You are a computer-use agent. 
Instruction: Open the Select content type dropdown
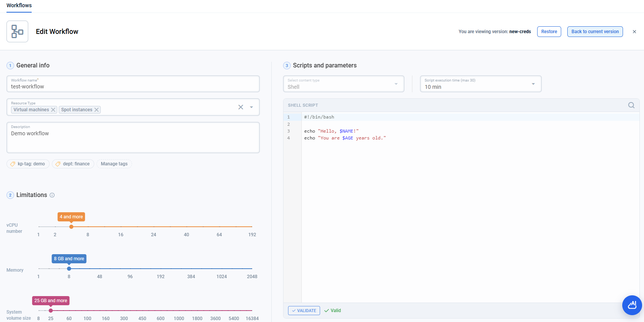point(343,84)
